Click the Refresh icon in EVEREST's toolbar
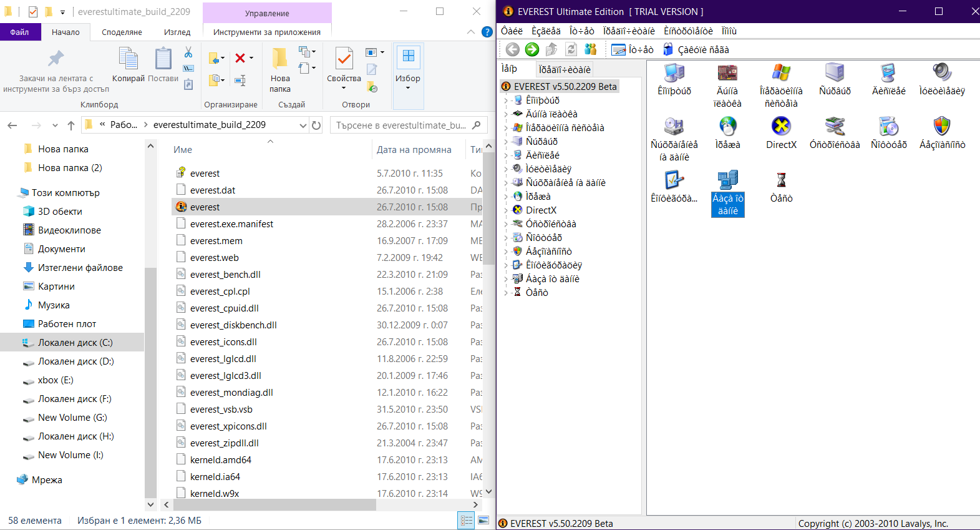The image size is (980, 530). (x=571, y=49)
